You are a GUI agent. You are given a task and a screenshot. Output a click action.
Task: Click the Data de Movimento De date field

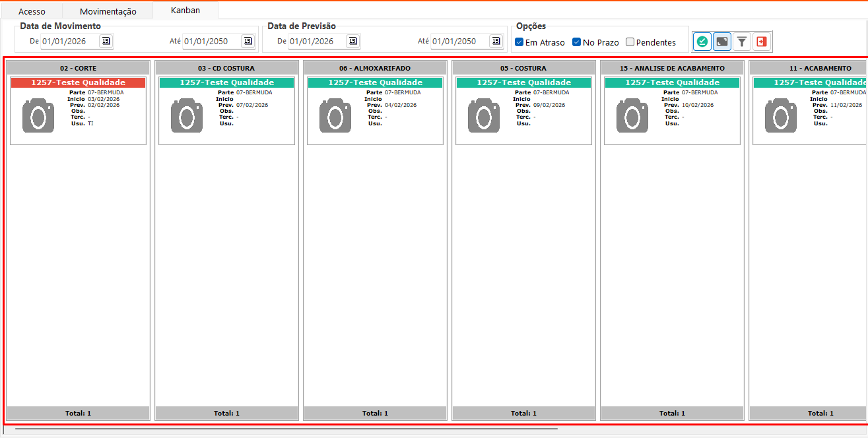tap(69, 41)
